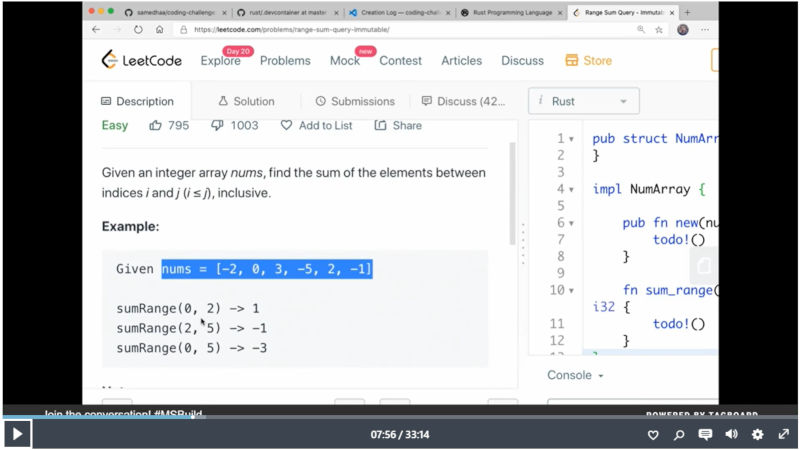
Task: Open the Discuss page in navbar
Action: 522,60
